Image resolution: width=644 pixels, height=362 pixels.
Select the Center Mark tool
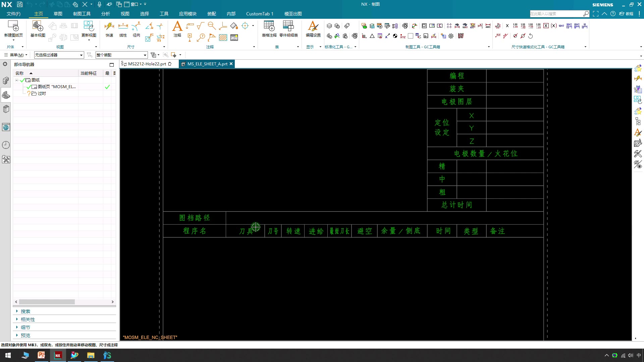click(x=245, y=26)
